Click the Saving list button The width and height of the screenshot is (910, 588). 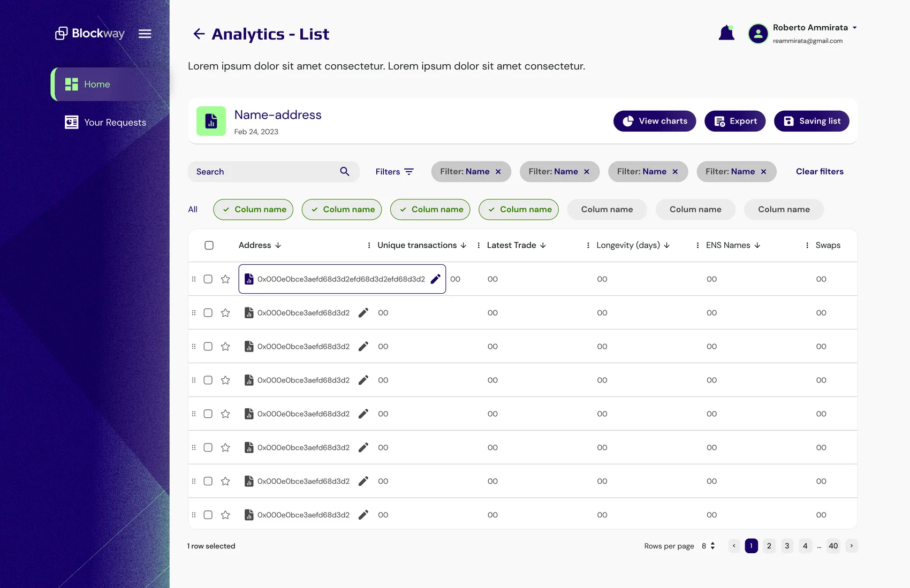click(x=812, y=121)
